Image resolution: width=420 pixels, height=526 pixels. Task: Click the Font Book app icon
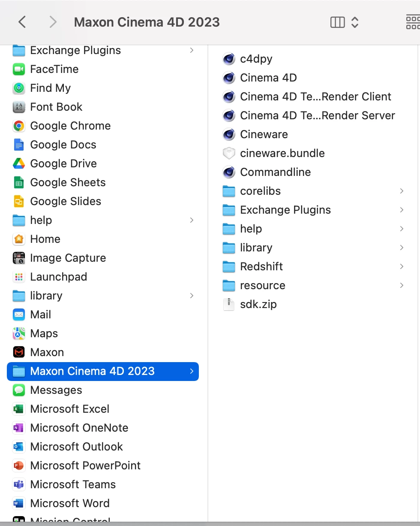19,107
